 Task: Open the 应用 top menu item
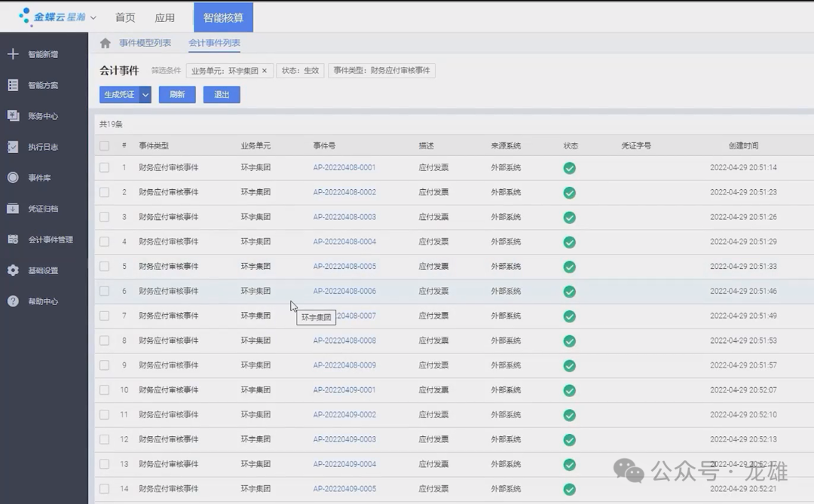click(x=164, y=17)
